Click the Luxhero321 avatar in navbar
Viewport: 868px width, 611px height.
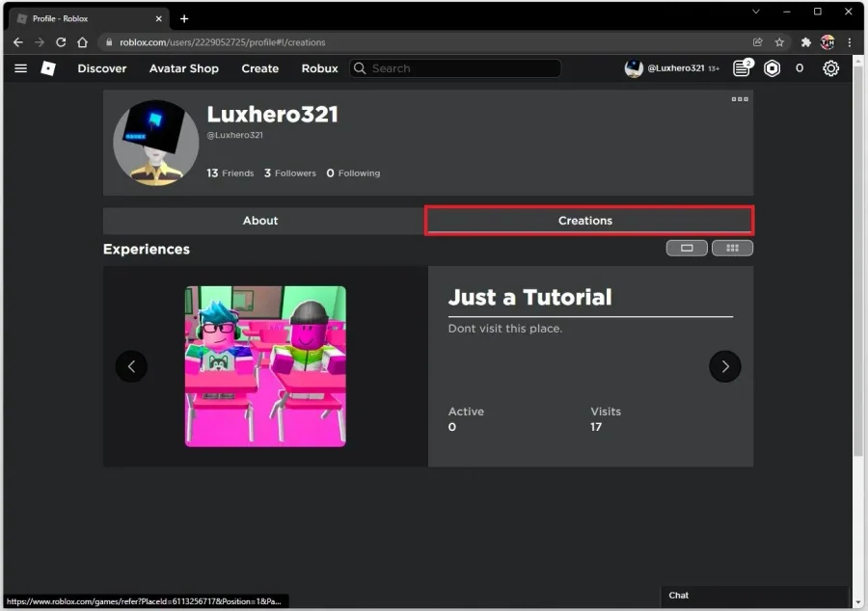click(x=634, y=68)
